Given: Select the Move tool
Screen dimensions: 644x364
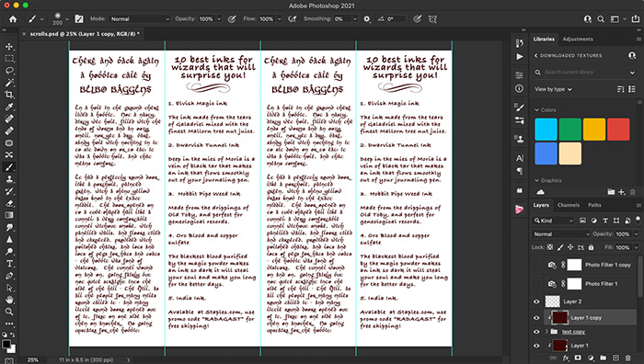Looking at the screenshot, I should pyautogui.click(x=9, y=46).
